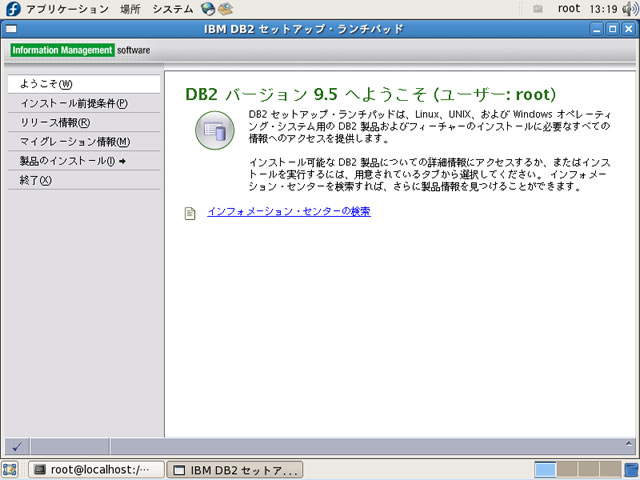This screenshot has width=640, height=480.
Task: Open リリース情報 in the sidebar
Action: coord(55,123)
